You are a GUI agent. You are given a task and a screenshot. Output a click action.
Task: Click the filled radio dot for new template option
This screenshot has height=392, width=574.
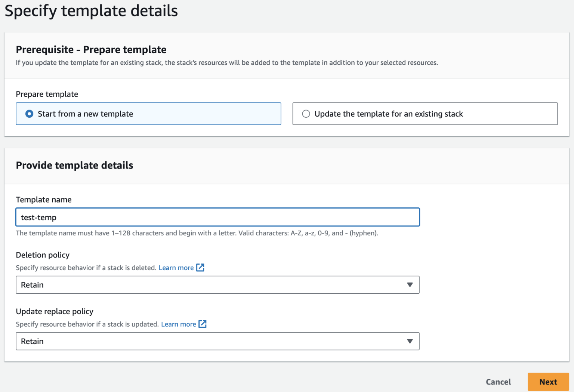click(x=29, y=114)
